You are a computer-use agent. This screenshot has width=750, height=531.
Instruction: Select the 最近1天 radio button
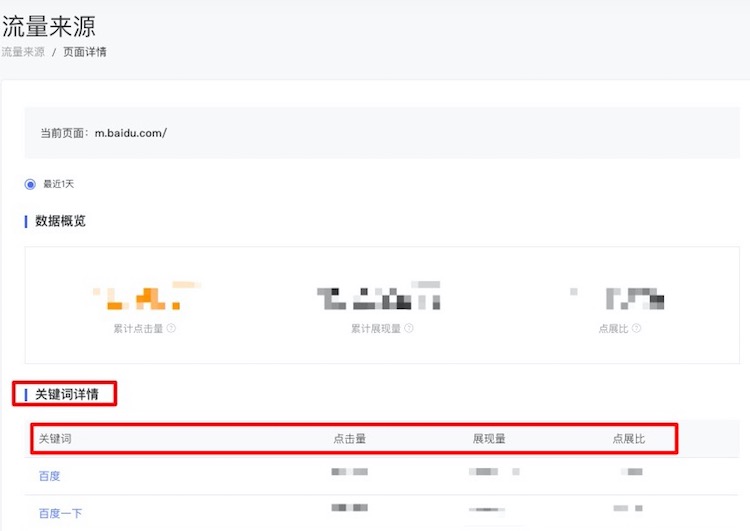point(30,184)
